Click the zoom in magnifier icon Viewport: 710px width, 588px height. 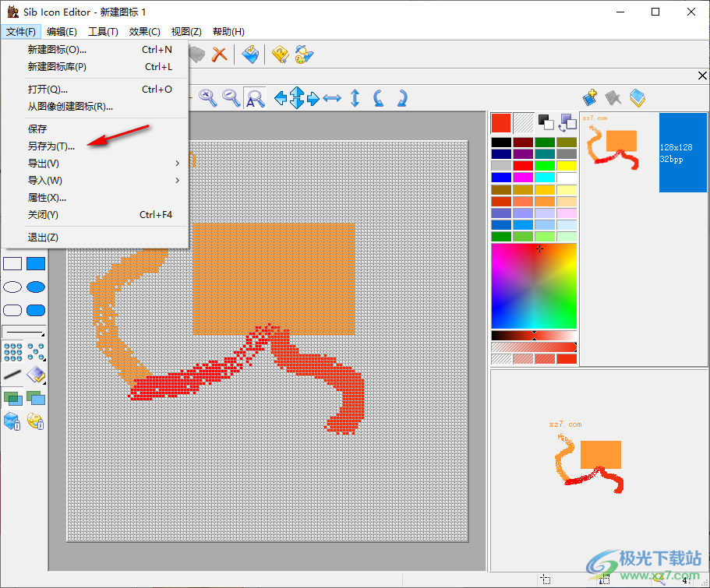click(x=208, y=98)
